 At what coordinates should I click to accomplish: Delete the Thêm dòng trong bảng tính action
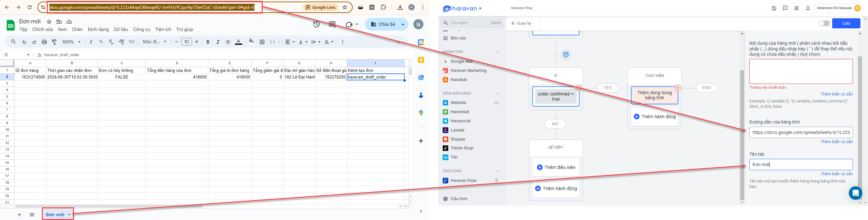tap(677, 88)
